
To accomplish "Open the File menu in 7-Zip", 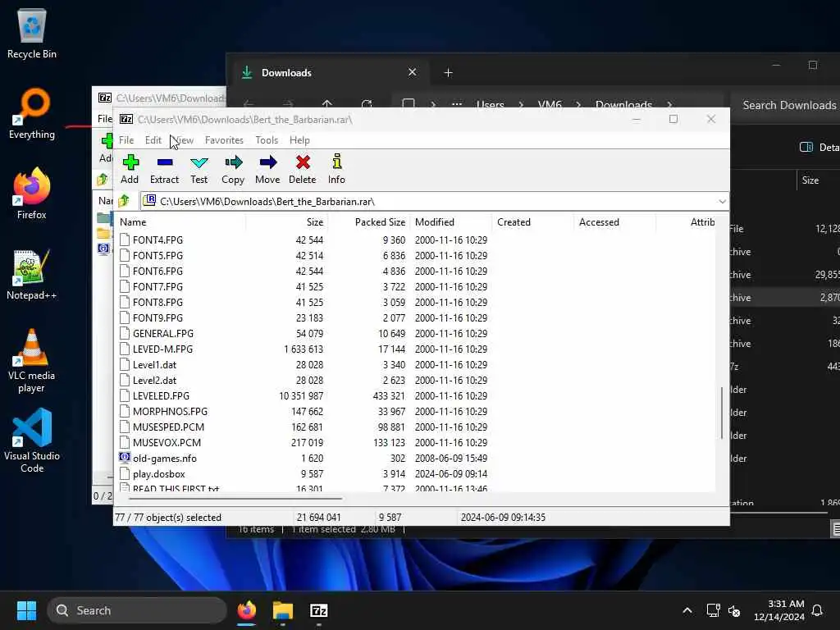I will pyautogui.click(x=126, y=139).
